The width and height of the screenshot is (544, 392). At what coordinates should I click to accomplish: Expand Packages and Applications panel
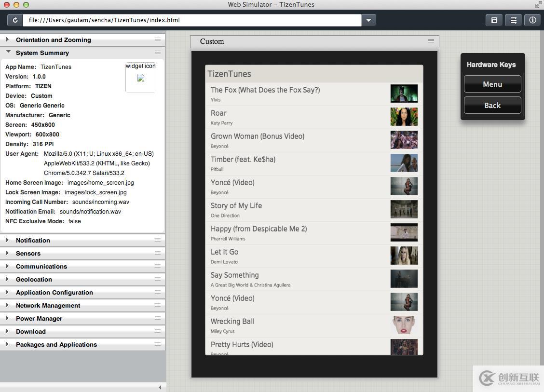click(x=82, y=344)
